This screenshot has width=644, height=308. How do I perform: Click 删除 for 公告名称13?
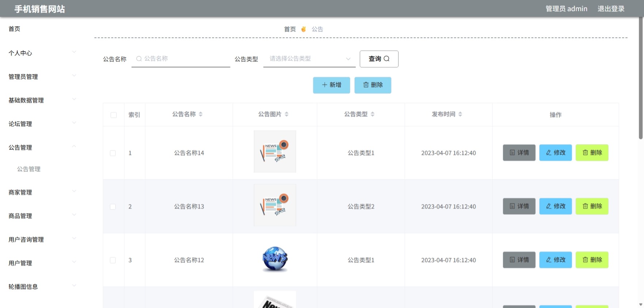tap(592, 206)
